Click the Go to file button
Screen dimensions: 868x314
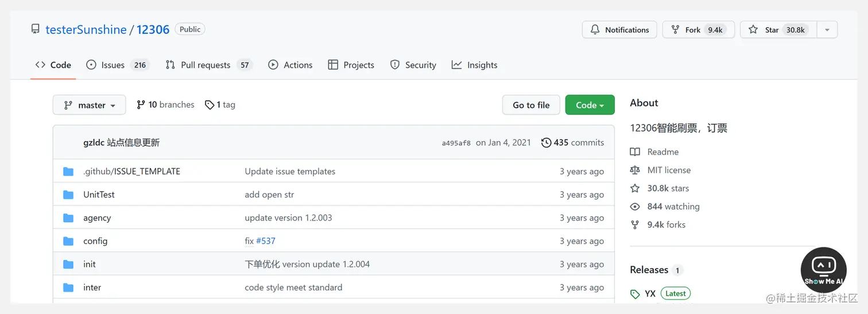tap(531, 105)
